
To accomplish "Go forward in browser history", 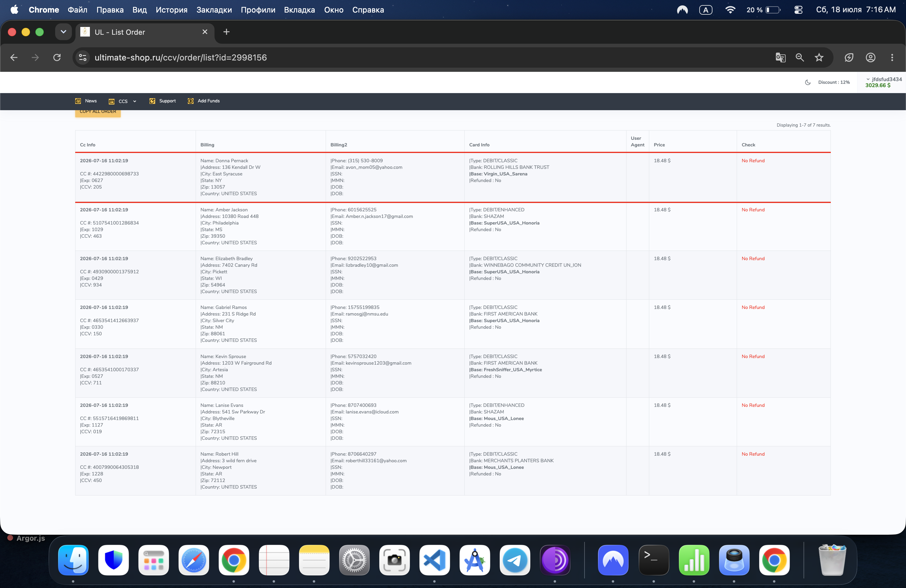I will pos(35,57).
